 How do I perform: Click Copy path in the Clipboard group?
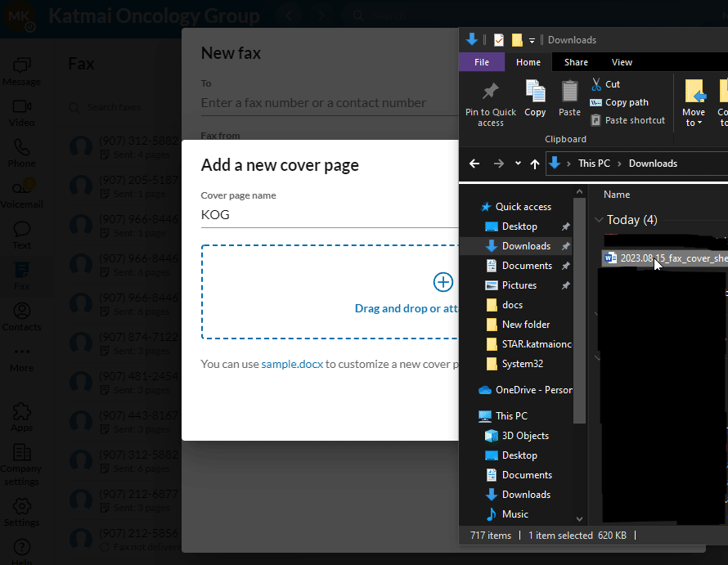(619, 102)
